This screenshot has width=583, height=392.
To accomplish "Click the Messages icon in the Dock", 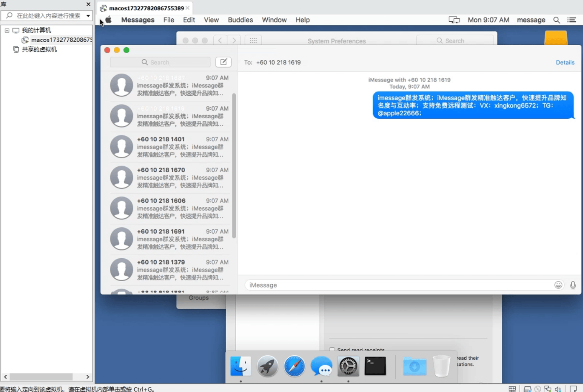I will (x=321, y=366).
